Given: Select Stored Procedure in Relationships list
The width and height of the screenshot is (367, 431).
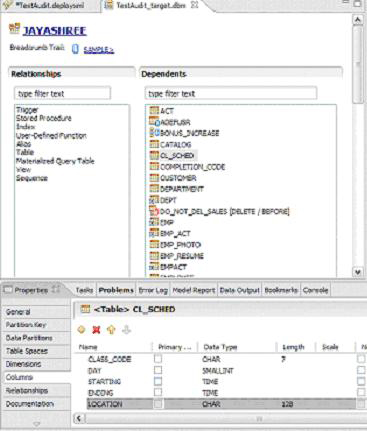Looking at the screenshot, I should pos(44,118).
